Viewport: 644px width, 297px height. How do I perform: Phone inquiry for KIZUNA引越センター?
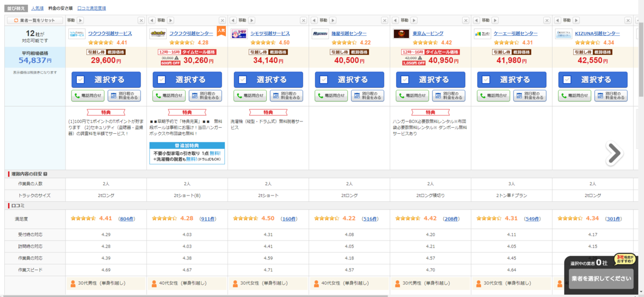point(574,96)
